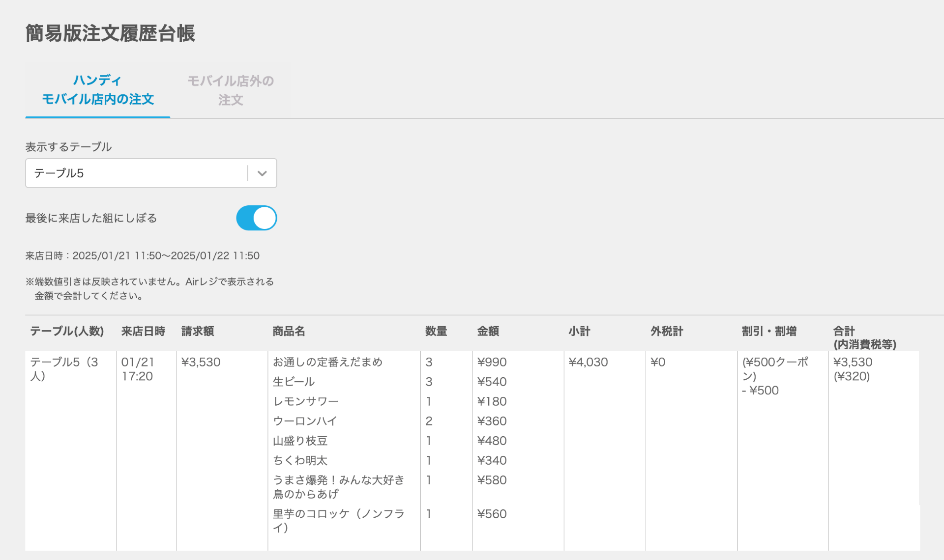Click the 表示するテーブル label
Image resolution: width=944 pixels, height=560 pixels.
pos(68,146)
